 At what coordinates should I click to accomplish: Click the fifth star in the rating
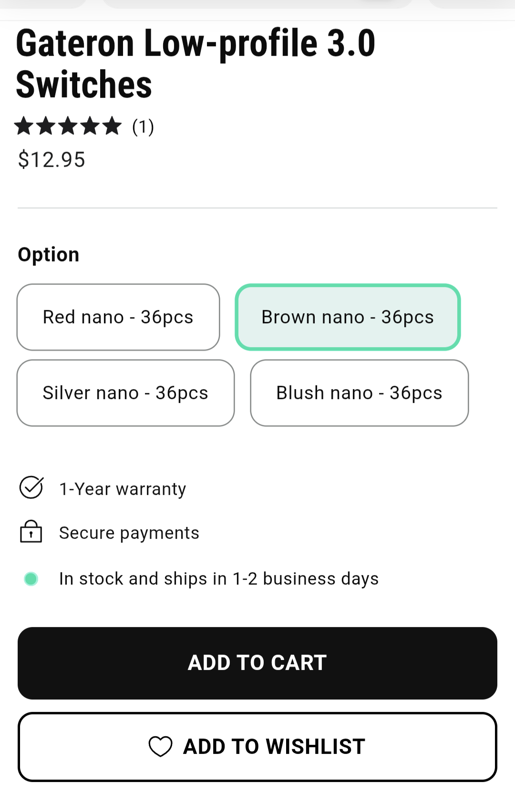112,126
